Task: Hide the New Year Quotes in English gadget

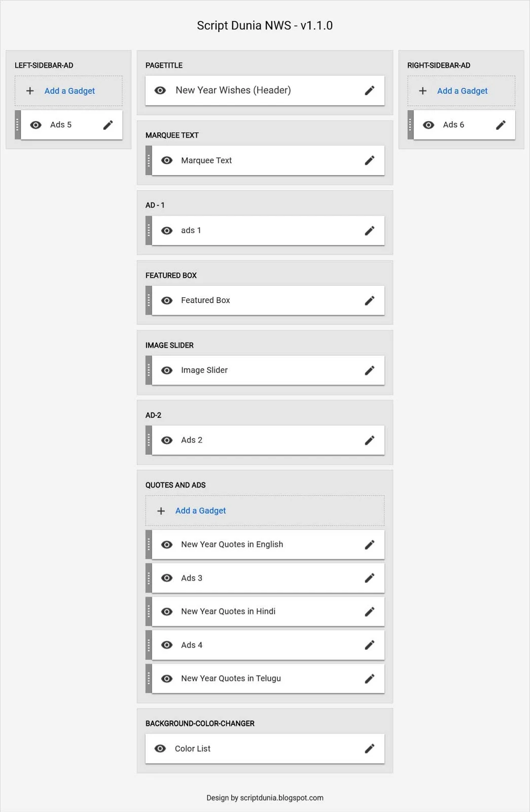Action: pos(167,544)
